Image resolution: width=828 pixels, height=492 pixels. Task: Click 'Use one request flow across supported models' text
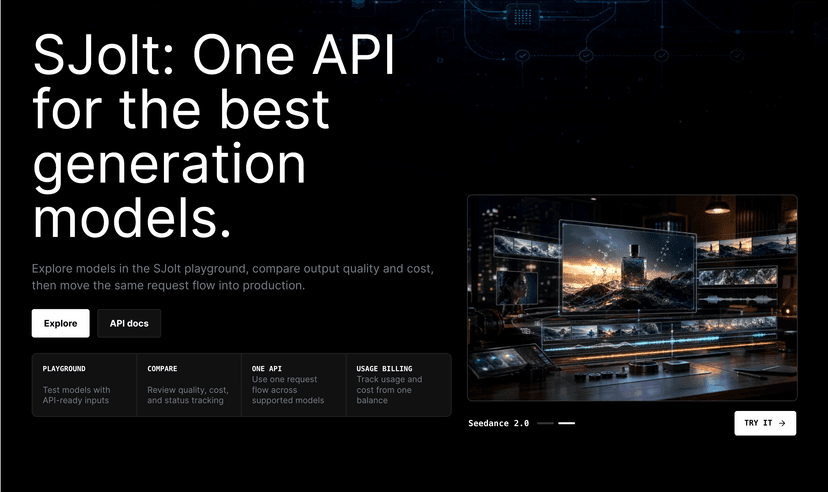pos(288,390)
